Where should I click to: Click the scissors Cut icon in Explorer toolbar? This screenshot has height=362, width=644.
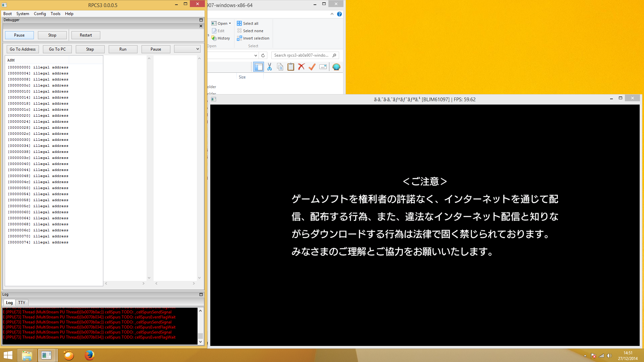269,67
